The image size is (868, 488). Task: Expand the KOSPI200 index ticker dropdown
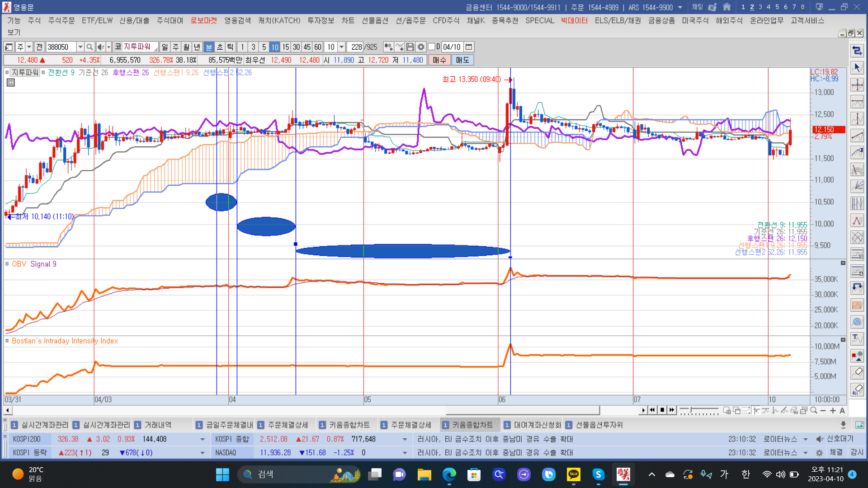coord(202,439)
